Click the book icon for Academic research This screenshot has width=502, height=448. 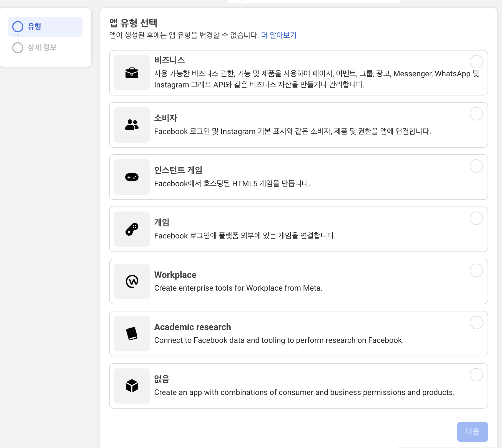[x=132, y=334]
